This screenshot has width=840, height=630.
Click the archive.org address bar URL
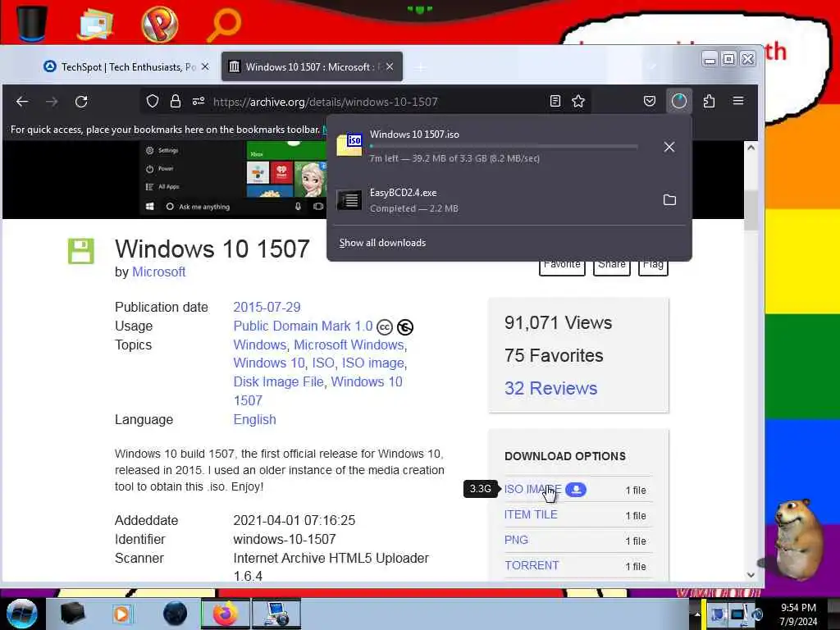[325, 102]
